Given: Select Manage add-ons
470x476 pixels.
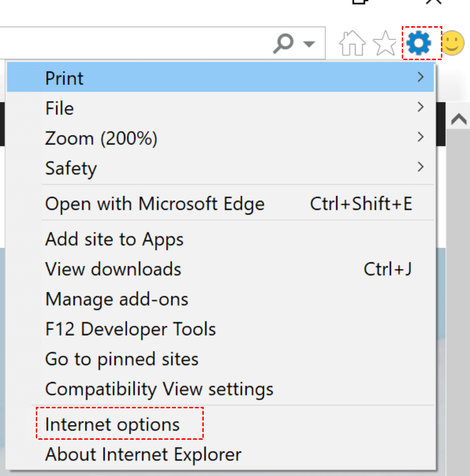Looking at the screenshot, I should coord(117,300).
